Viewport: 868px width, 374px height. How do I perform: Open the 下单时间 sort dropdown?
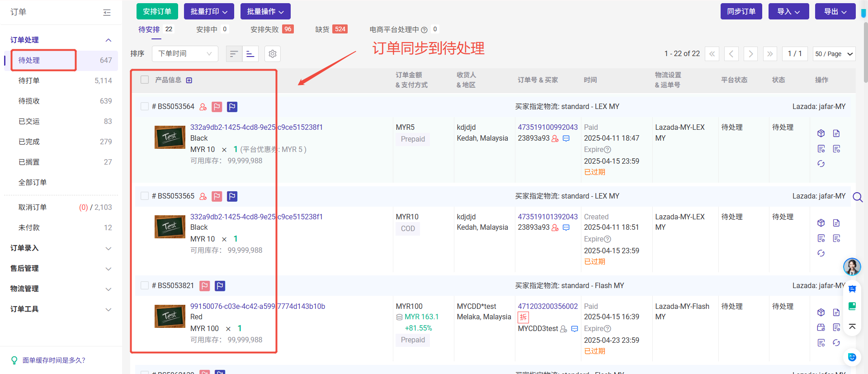click(185, 54)
